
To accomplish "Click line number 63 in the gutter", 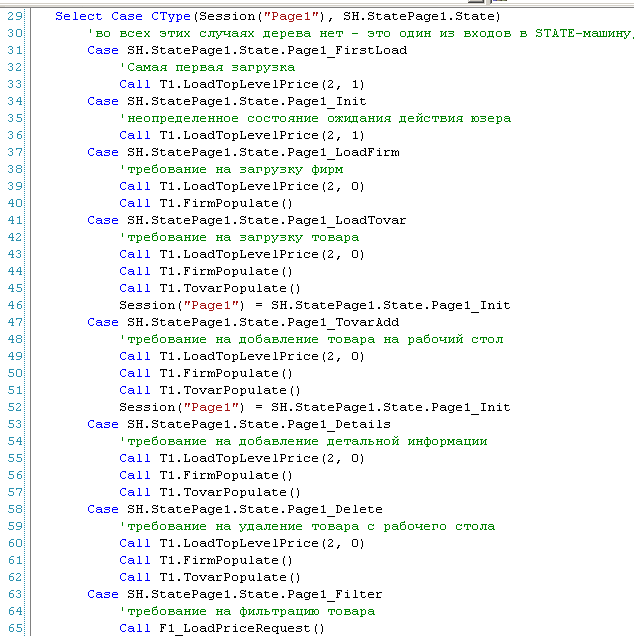I will point(15,595).
